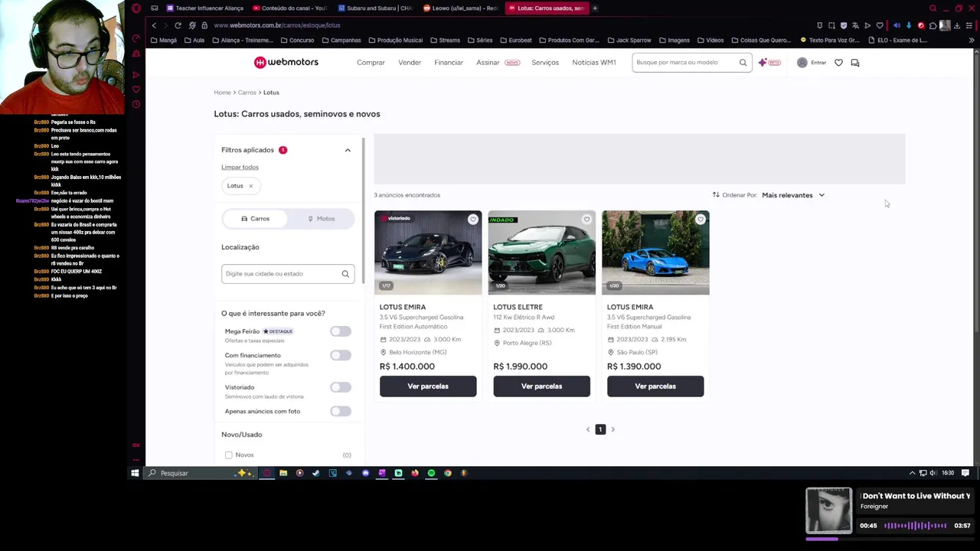Switch to the Subaru and Subaru tab
Viewport: 980px width, 551px height.
coord(376,8)
